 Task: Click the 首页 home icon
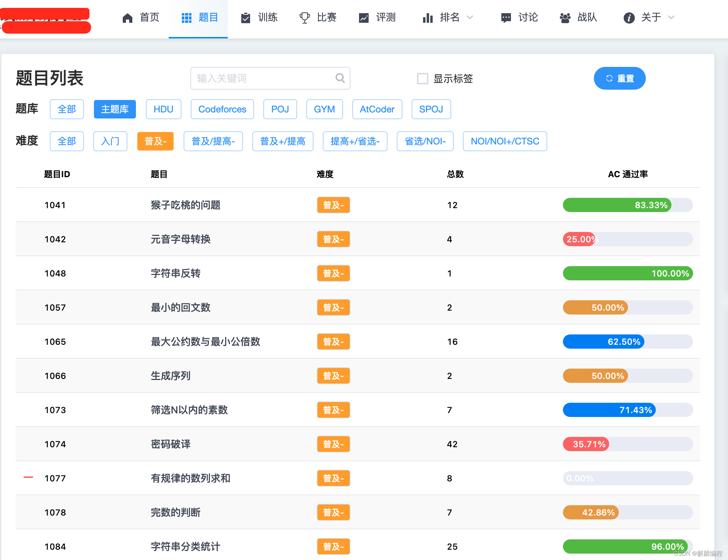(x=127, y=17)
